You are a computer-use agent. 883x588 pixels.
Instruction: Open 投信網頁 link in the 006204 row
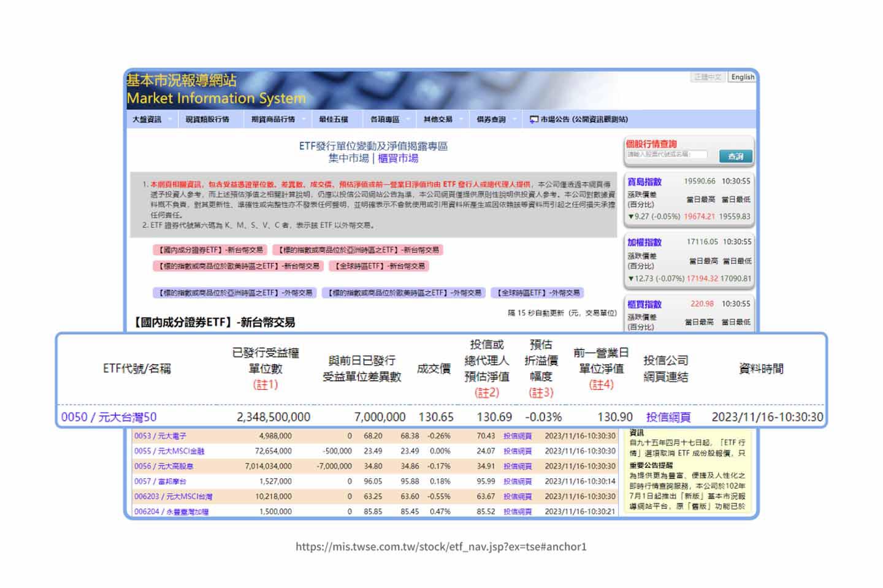pos(518,511)
